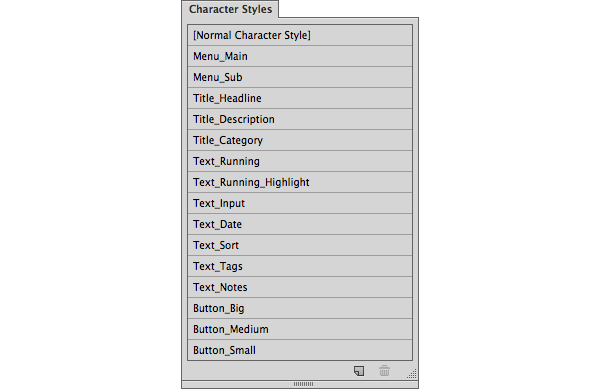This screenshot has width=596, height=389.
Task: Switch to the Character Styles tab
Action: (230, 9)
